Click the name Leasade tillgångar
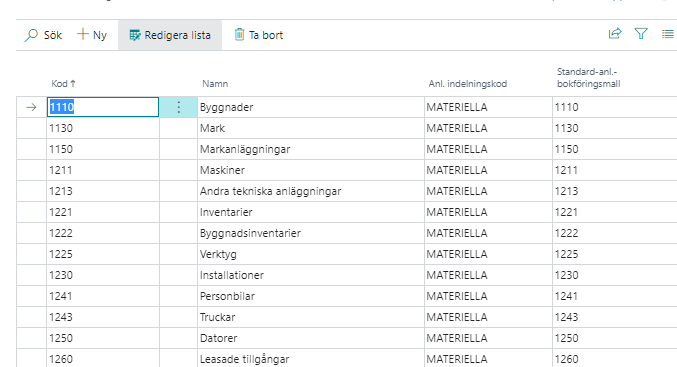The height and width of the screenshot is (367, 677). pyautogui.click(x=244, y=359)
